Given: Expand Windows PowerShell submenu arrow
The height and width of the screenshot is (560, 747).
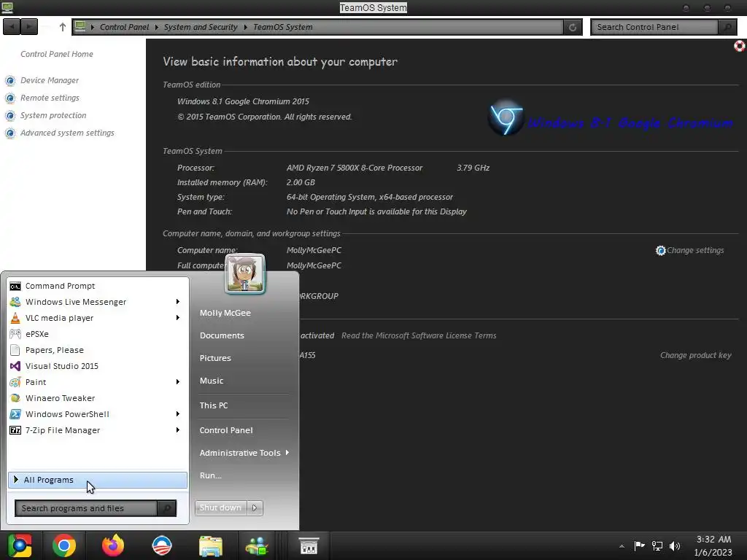Looking at the screenshot, I should (x=178, y=414).
